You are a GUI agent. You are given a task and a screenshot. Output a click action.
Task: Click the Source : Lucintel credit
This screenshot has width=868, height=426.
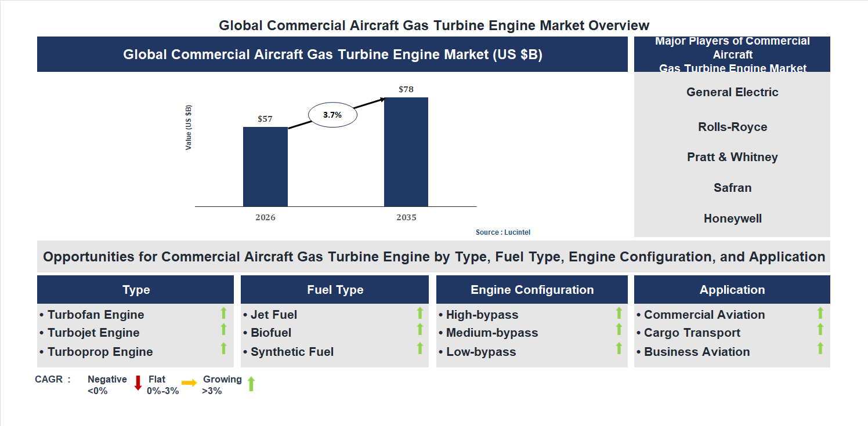click(503, 232)
